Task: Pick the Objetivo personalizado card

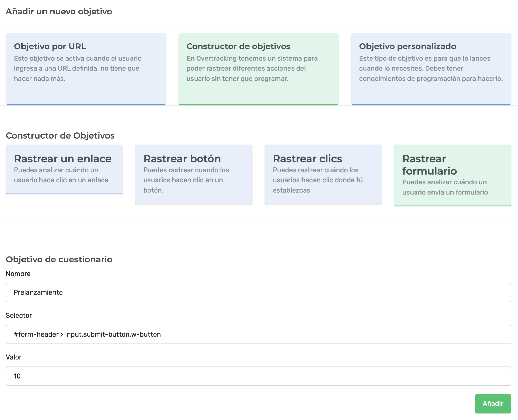Action: click(x=431, y=69)
